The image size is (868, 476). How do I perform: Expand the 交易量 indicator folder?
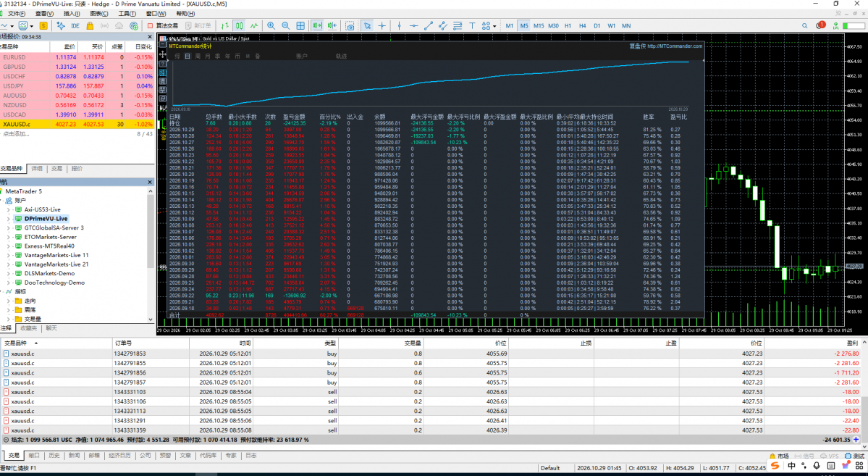coord(8,320)
